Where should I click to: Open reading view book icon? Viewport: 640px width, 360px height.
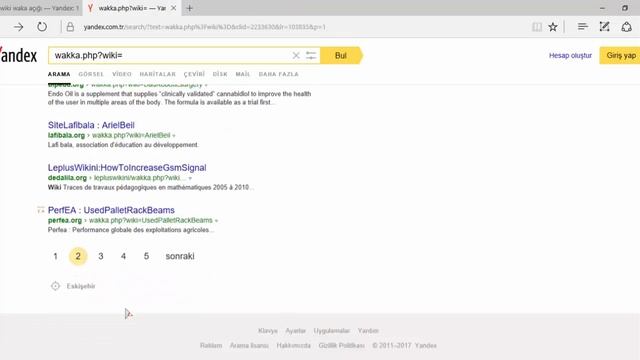537,27
